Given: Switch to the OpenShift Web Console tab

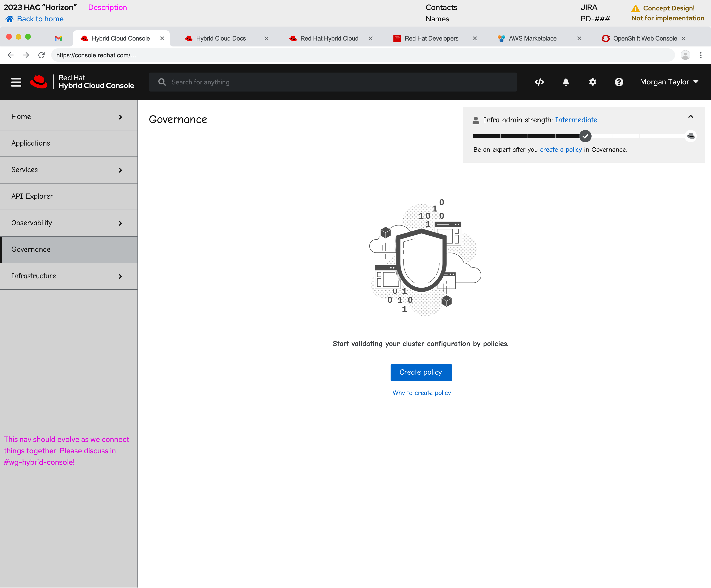Looking at the screenshot, I should pos(645,38).
